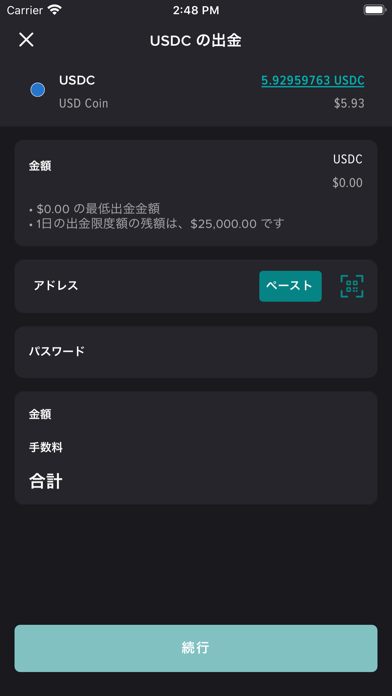Screen dimensions: 392x696
Task: Tap the 続行 continue button
Action: pos(196,648)
